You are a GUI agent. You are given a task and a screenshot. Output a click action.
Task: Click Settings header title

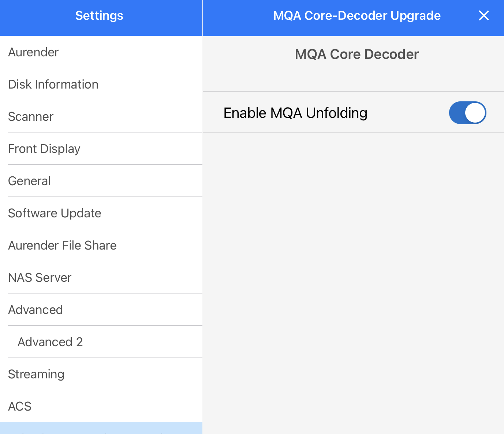(x=99, y=15)
